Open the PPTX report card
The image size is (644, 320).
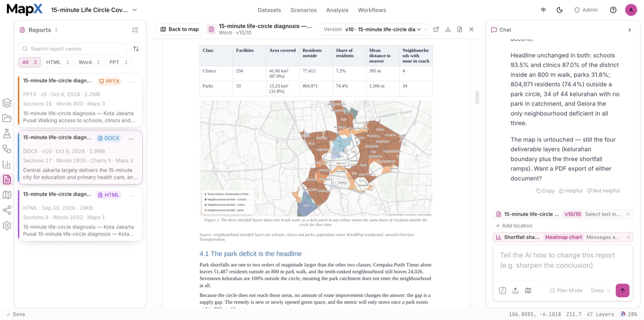coord(80,101)
